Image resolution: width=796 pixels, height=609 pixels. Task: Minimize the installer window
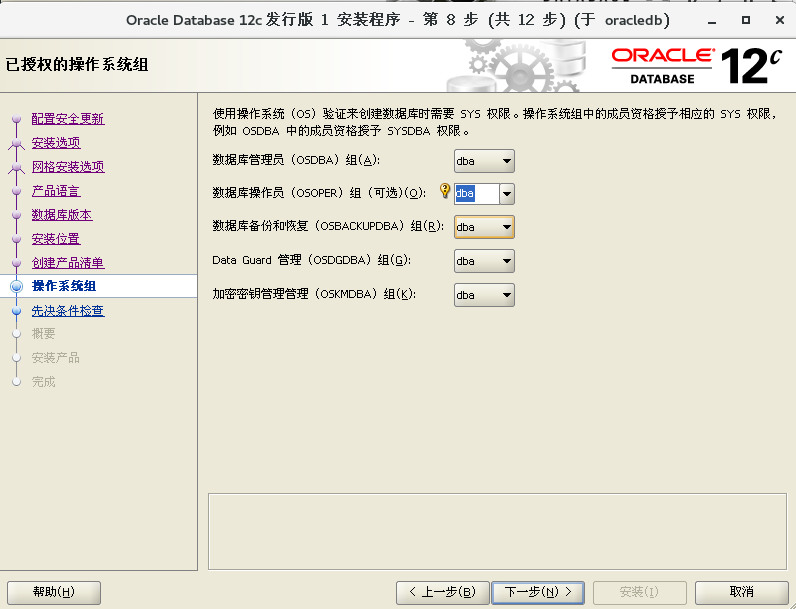[x=712, y=21]
